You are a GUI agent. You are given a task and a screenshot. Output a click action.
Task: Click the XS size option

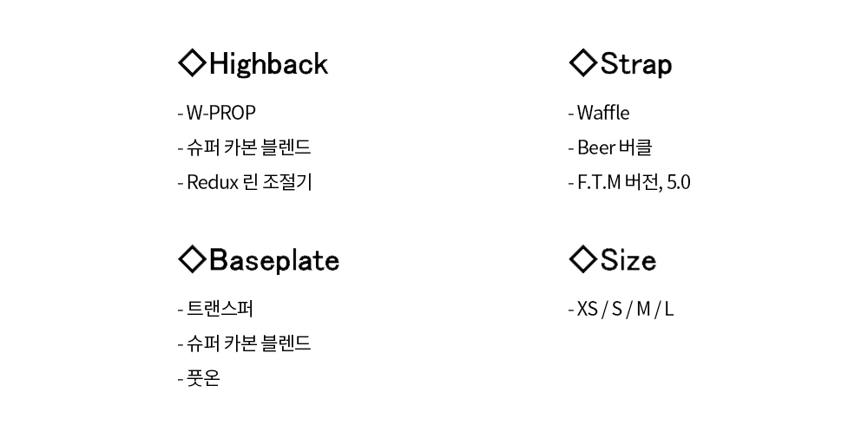click(x=588, y=309)
